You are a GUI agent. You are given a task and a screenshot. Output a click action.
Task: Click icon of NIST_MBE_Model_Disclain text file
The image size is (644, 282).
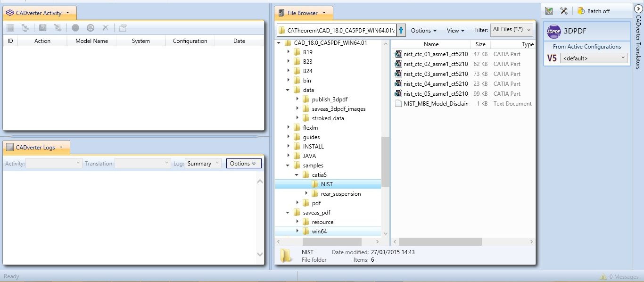tap(398, 104)
